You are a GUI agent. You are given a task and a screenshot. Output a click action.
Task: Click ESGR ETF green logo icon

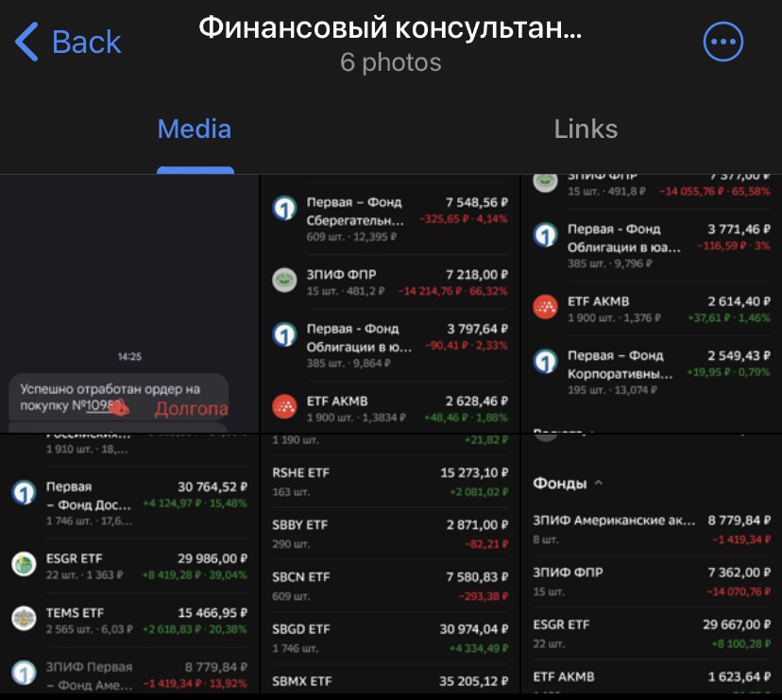coord(24,564)
